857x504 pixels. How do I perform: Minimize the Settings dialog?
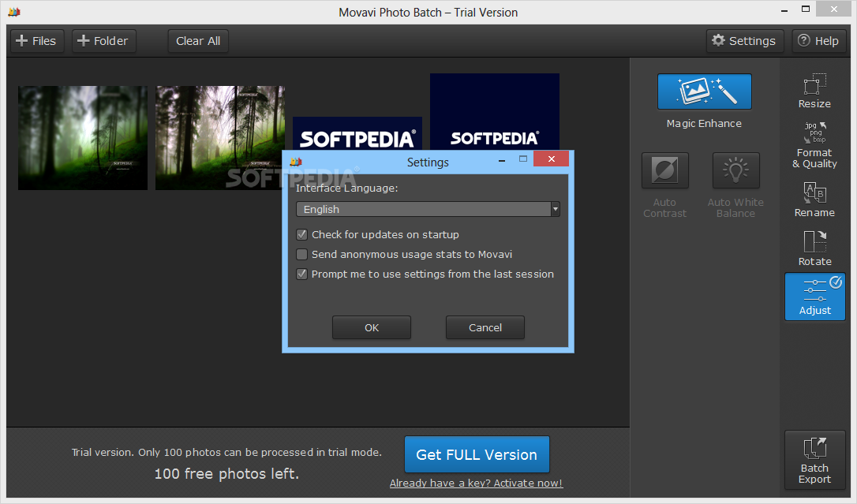coord(502,159)
